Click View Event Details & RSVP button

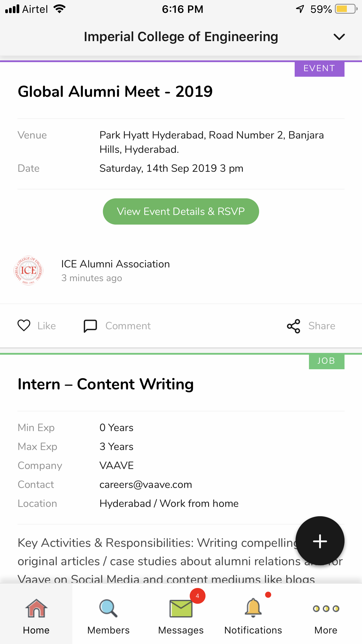point(181,211)
